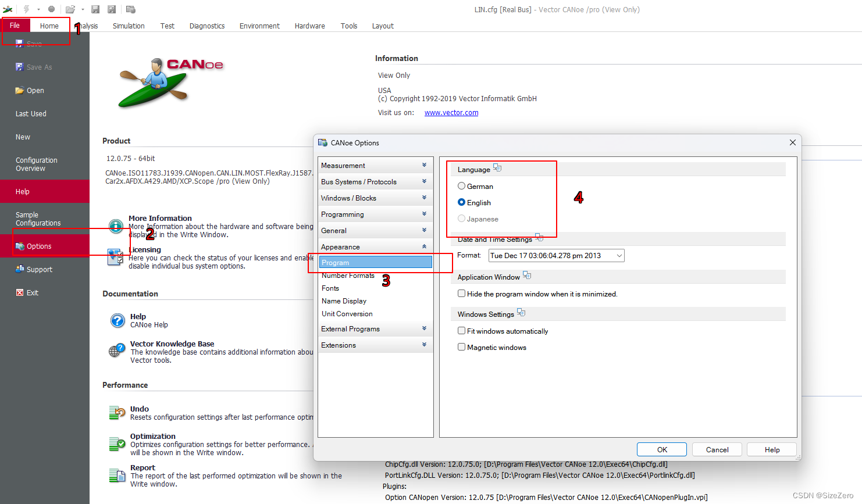Click the info icon beside Application Window heading
This screenshot has height=504, width=862.
tap(527, 276)
